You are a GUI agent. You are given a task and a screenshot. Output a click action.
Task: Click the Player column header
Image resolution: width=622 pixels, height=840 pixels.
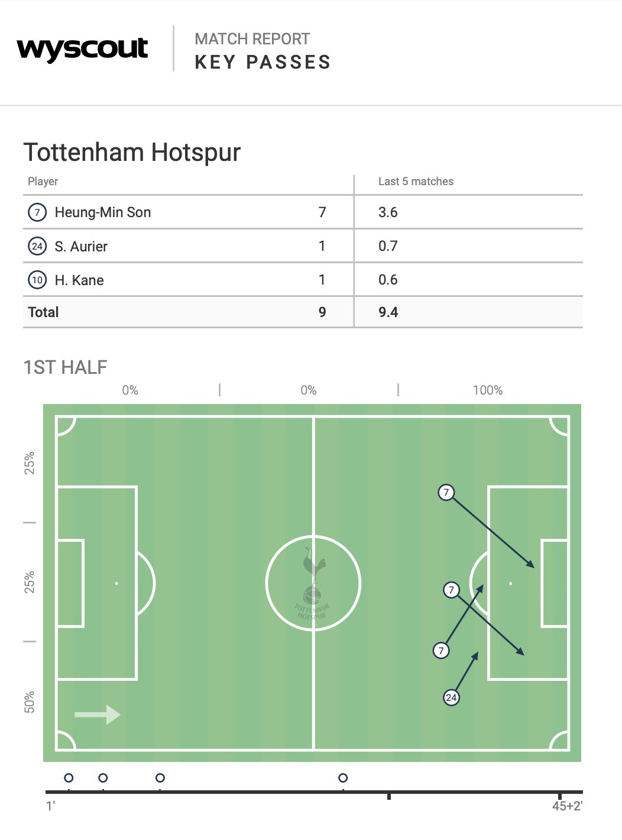tap(43, 182)
